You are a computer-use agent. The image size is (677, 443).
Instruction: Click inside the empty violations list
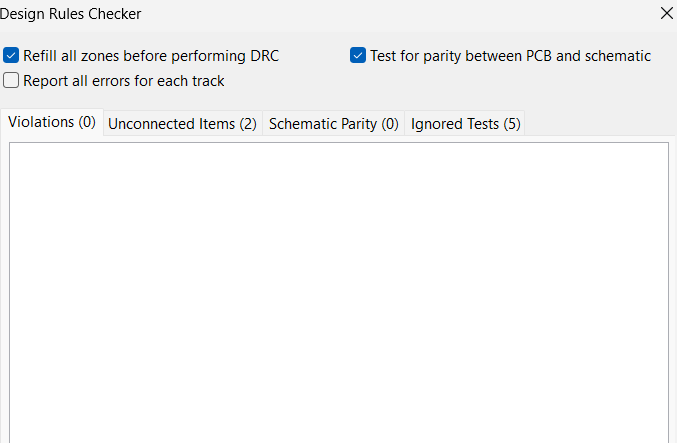point(338,290)
